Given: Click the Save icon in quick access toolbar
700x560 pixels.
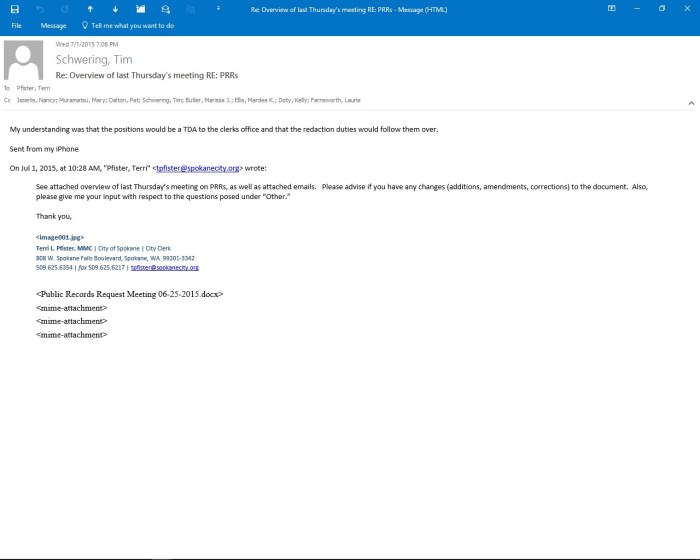Looking at the screenshot, I should point(16,8).
